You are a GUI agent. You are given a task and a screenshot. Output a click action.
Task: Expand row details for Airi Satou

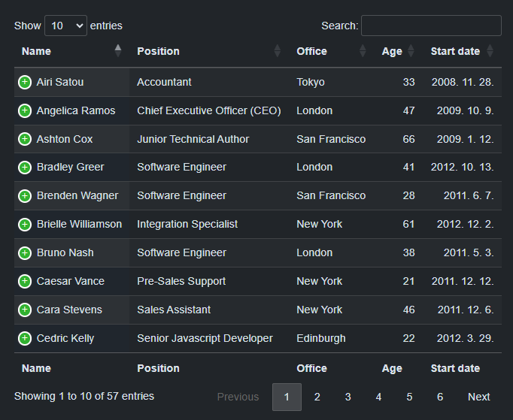pyautogui.click(x=25, y=82)
